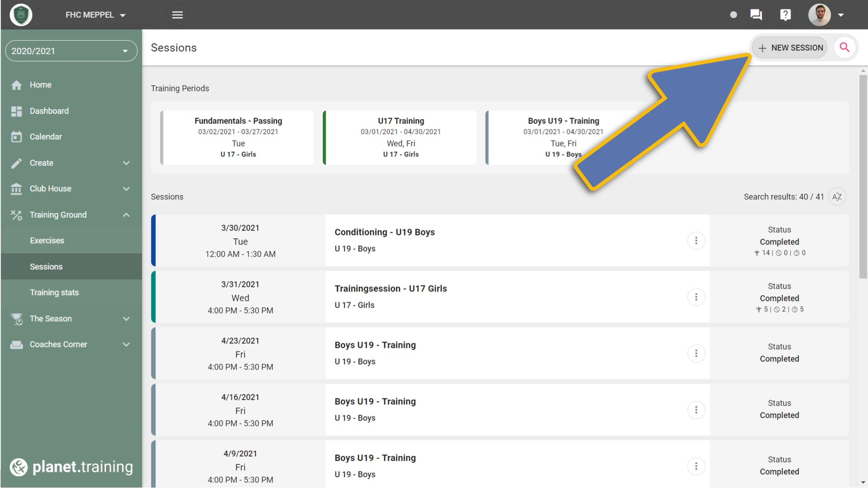
Task: Open the profile dropdown arrow beside avatar
Action: pos(841,15)
